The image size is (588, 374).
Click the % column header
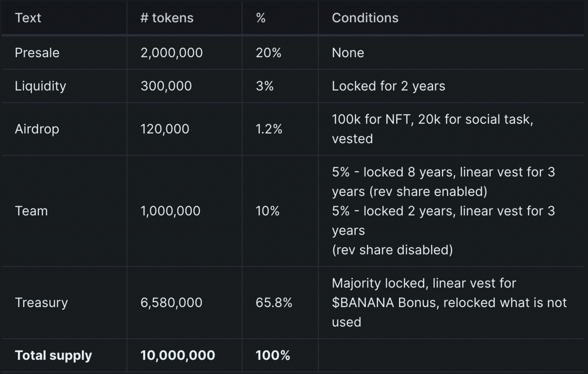pos(261,18)
